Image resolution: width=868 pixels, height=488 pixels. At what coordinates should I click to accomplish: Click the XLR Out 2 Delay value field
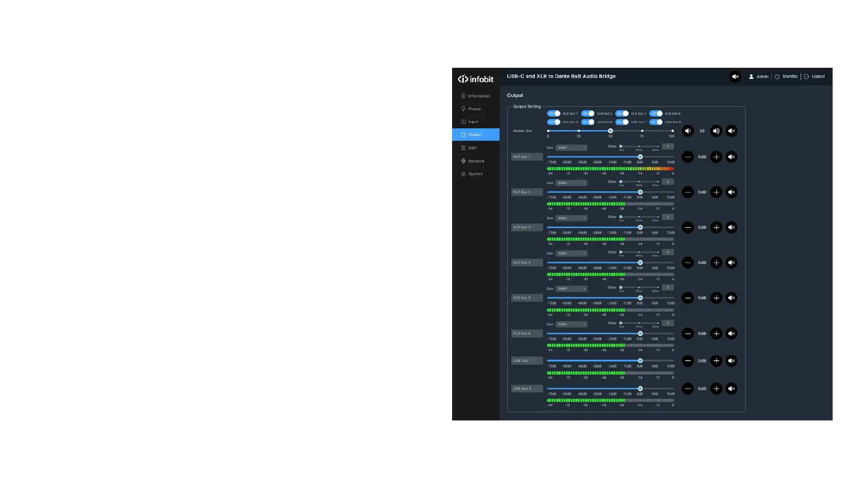point(668,182)
